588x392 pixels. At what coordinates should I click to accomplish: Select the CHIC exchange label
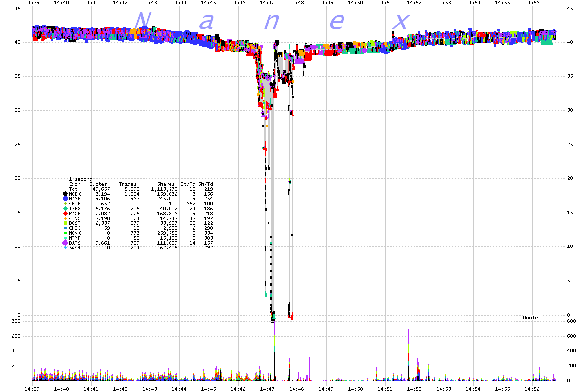(74, 228)
